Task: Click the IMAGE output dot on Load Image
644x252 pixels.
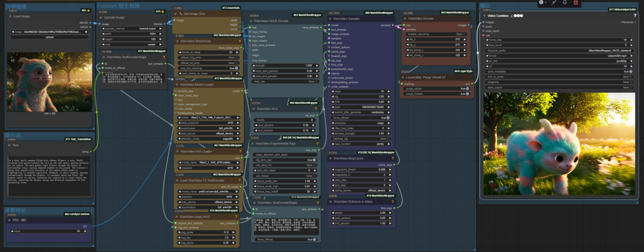Action: point(91,23)
